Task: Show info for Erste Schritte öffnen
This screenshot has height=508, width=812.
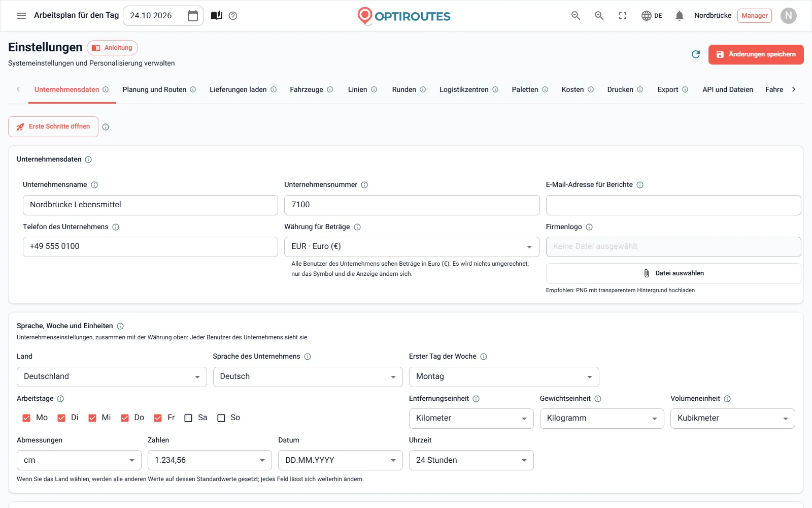Action: pyautogui.click(x=106, y=127)
